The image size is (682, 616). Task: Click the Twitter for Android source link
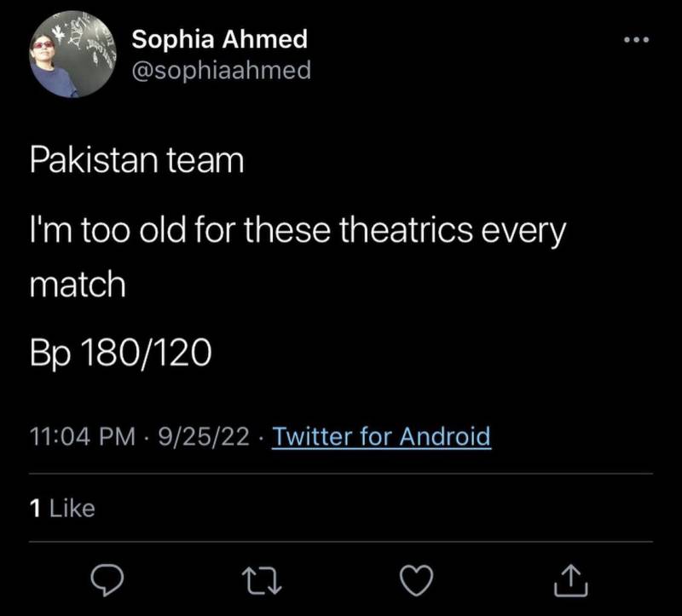click(381, 437)
